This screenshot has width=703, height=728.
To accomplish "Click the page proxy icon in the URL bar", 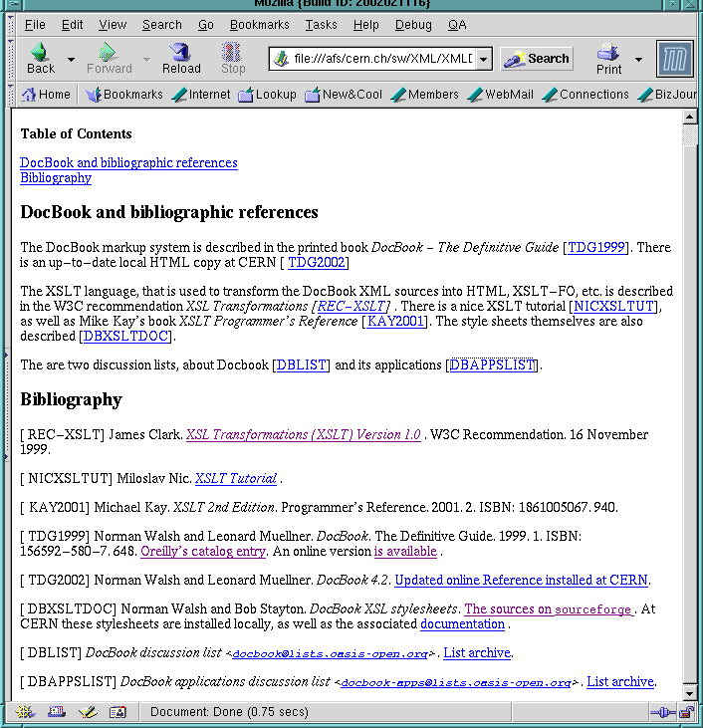I will click(x=281, y=59).
